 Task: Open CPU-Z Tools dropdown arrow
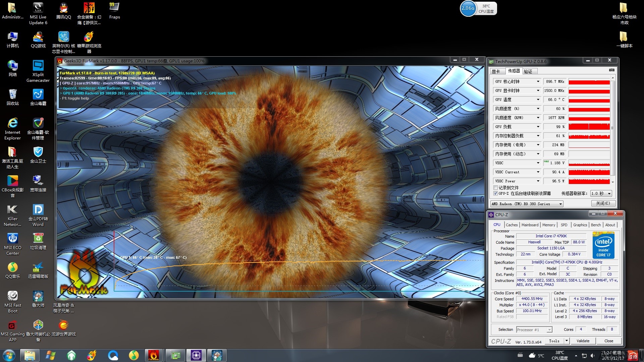pyautogui.click(x=567, y=341)
